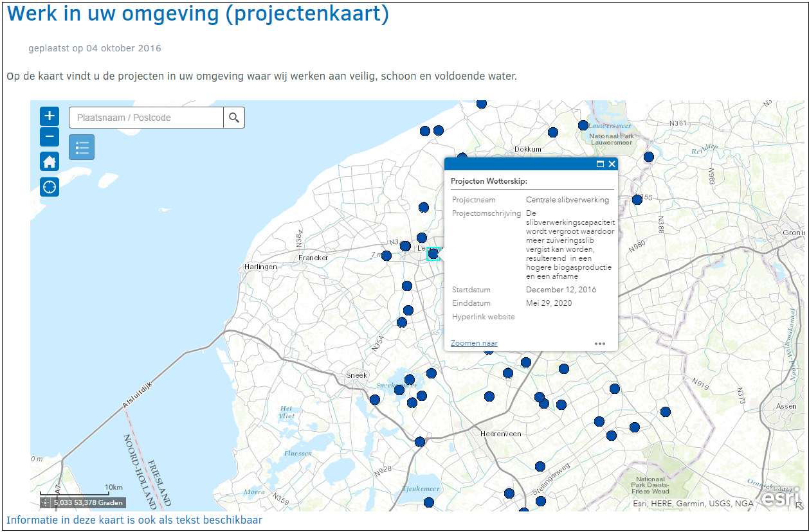The image size is (809, 532).
Task: Click the Franeker town label on map
Action: click(x=313, y=258)
